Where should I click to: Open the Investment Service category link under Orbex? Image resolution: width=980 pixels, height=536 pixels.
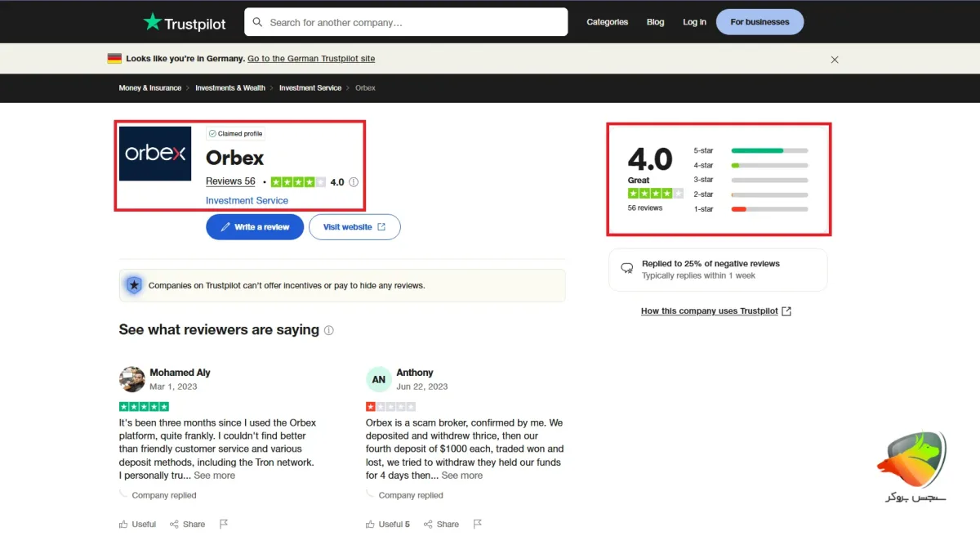click(x=247, y=200)
